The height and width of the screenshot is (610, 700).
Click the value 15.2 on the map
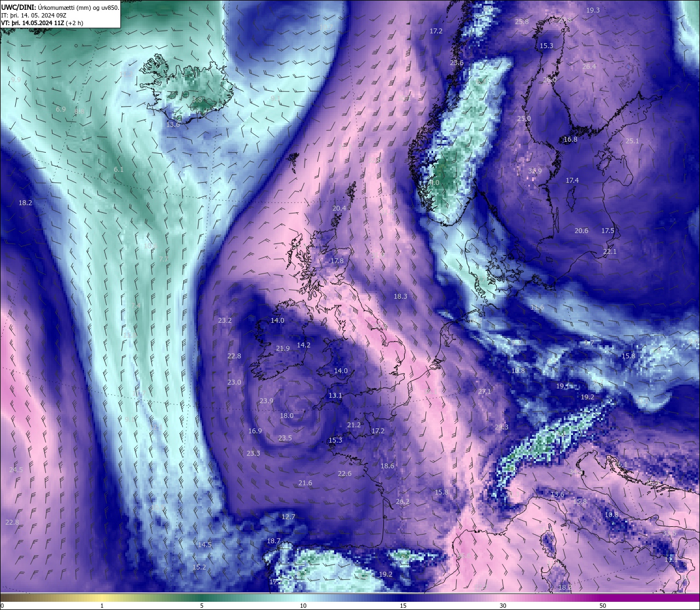199,567
